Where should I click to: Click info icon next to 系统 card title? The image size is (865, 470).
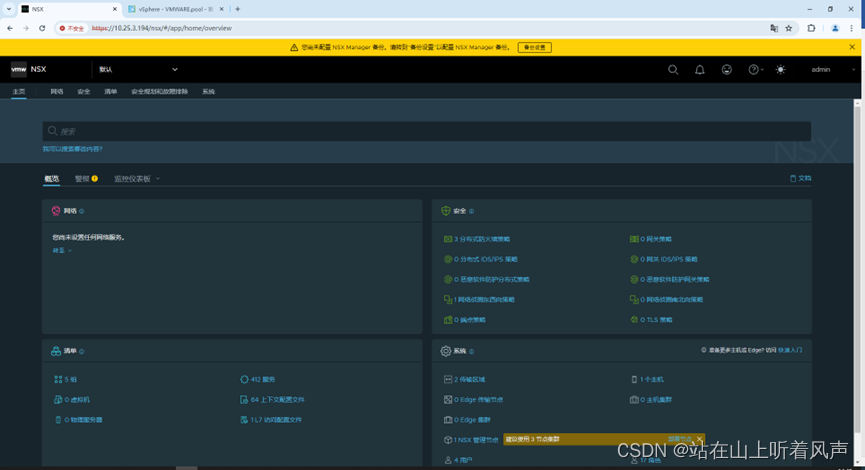[471, 351]
